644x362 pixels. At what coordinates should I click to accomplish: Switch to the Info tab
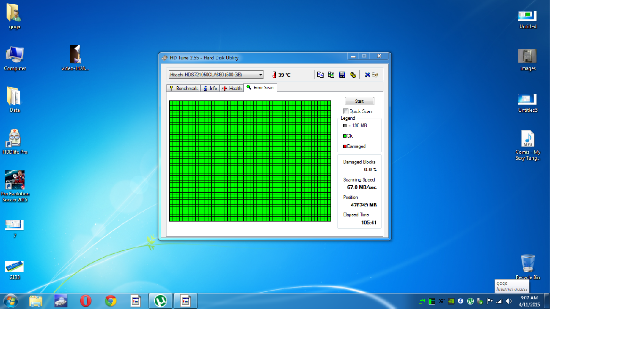click(x=210, y=88)
